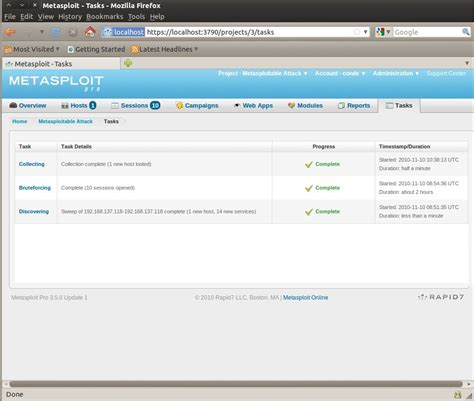Switch to the Modules tab
Viewport: 474px width, 401px height.
click(305, 105)
